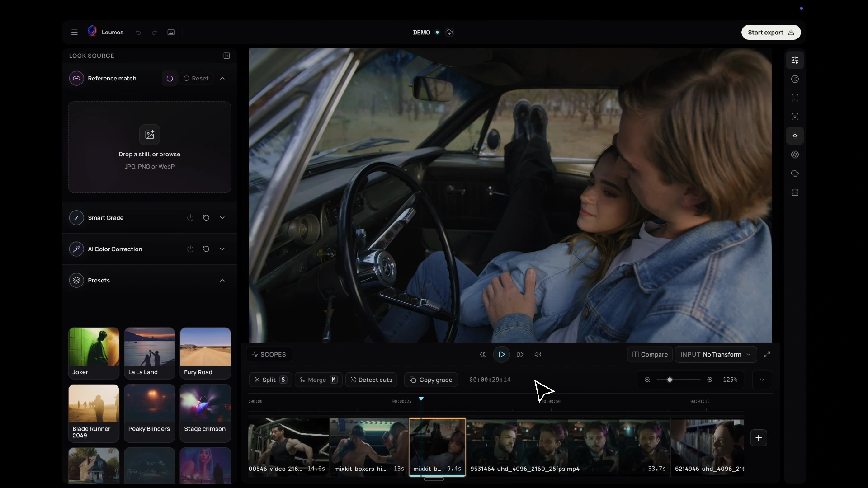Click the Leumos logo icon
Image resolution: width=868 pixels, height=488 pixels.
click(92, 31)
